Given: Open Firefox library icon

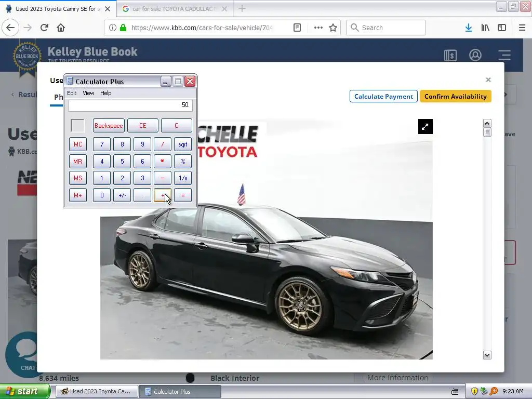Looking at the screenshot, I should (485, 28).
